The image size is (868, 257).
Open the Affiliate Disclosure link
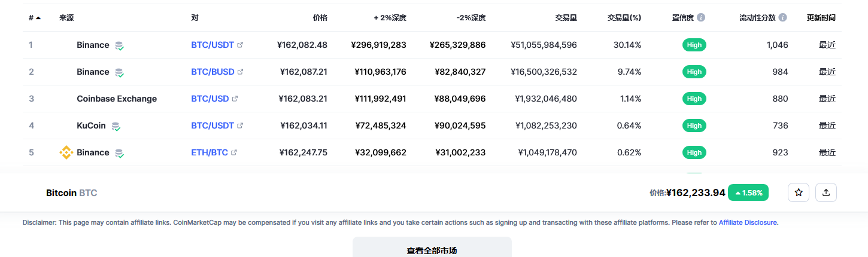point(748,222)
